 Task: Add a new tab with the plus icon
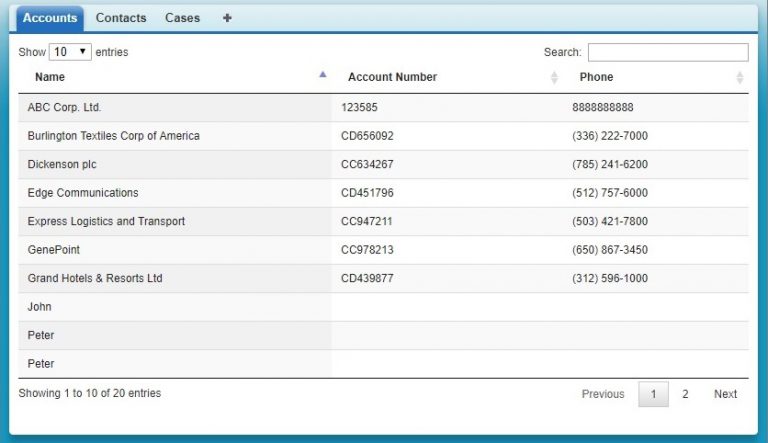coord(227,18)
